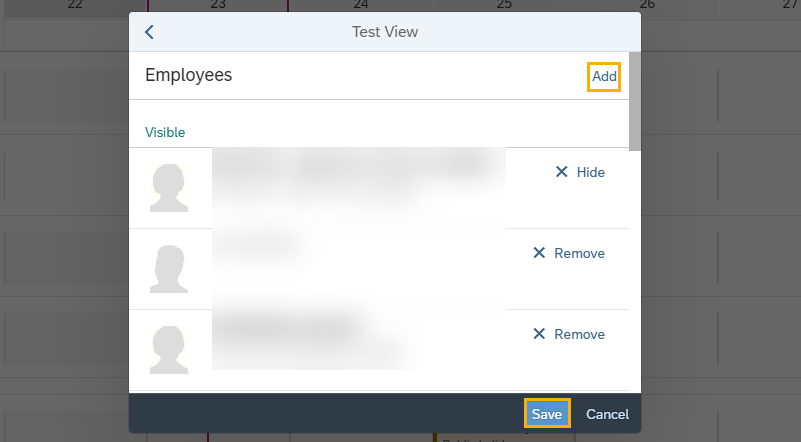801x442 pixels.
Task: Click the dialog's vertical scrollbar thumb
Action: pos(634,100)
